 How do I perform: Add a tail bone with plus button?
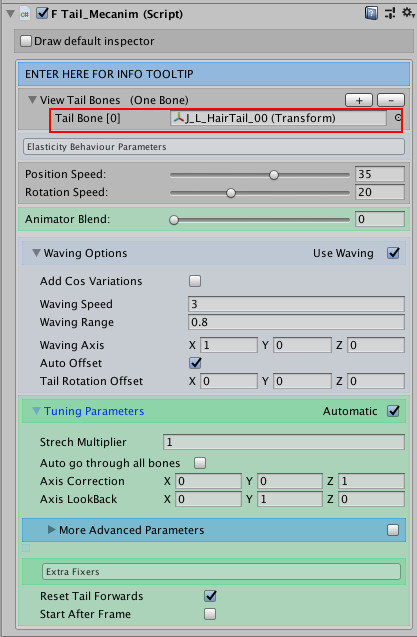359,100
